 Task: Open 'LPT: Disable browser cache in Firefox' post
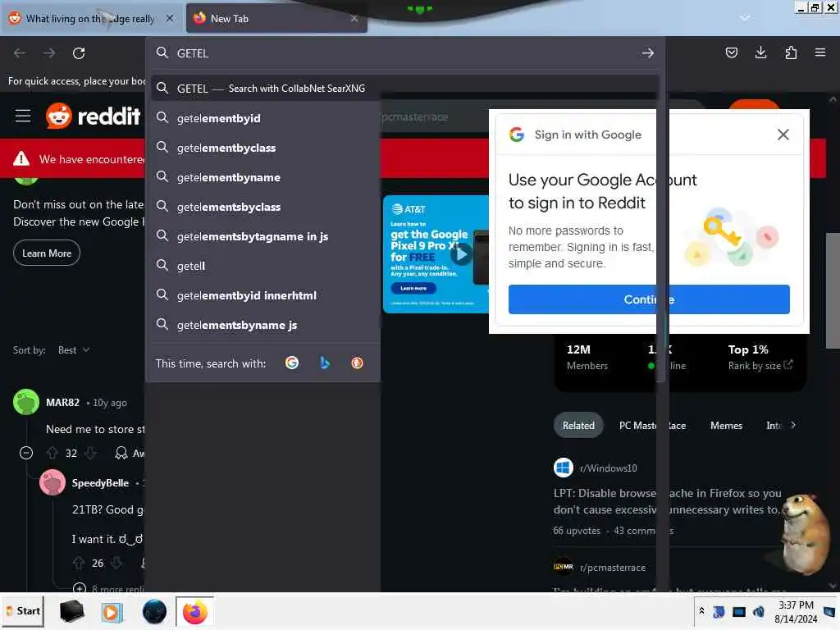click(667, 501)
